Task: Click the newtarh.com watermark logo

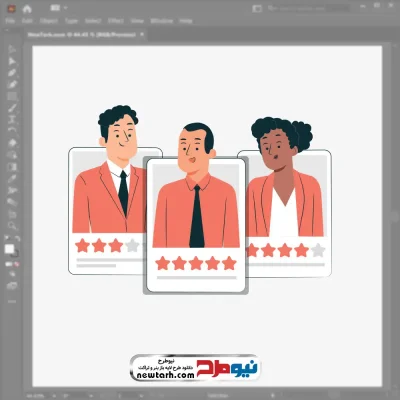Action: pos(194,368)
